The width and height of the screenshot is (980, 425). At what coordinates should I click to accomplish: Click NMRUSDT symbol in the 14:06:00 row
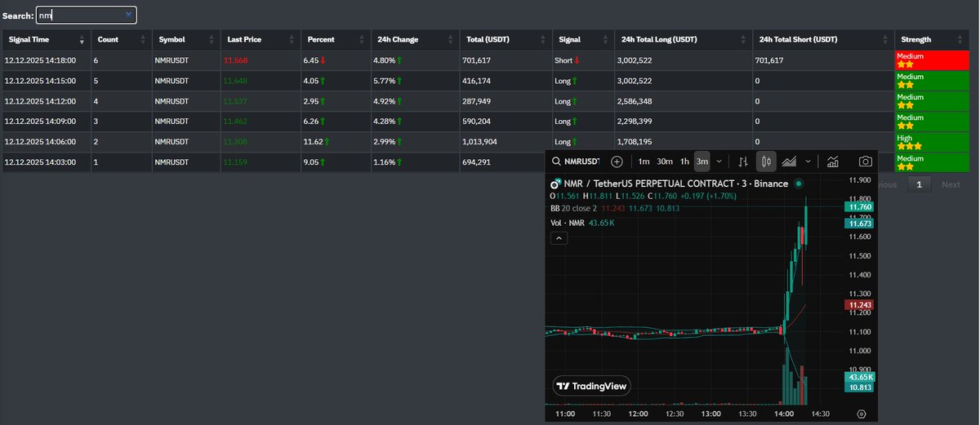click(x=173, y=142)
